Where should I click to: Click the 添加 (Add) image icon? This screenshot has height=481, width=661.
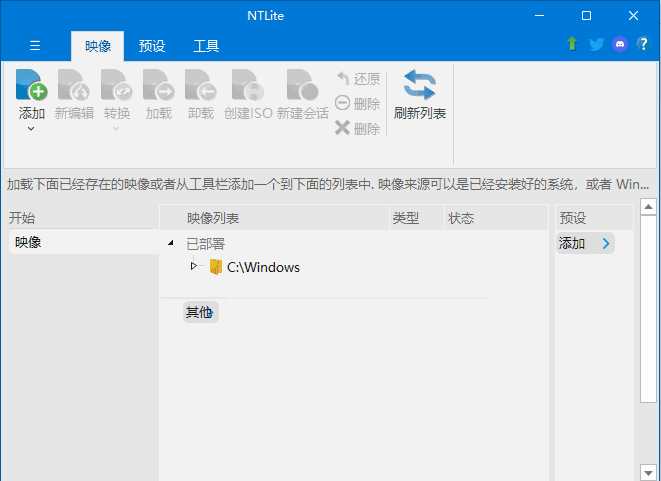[31, 85]
